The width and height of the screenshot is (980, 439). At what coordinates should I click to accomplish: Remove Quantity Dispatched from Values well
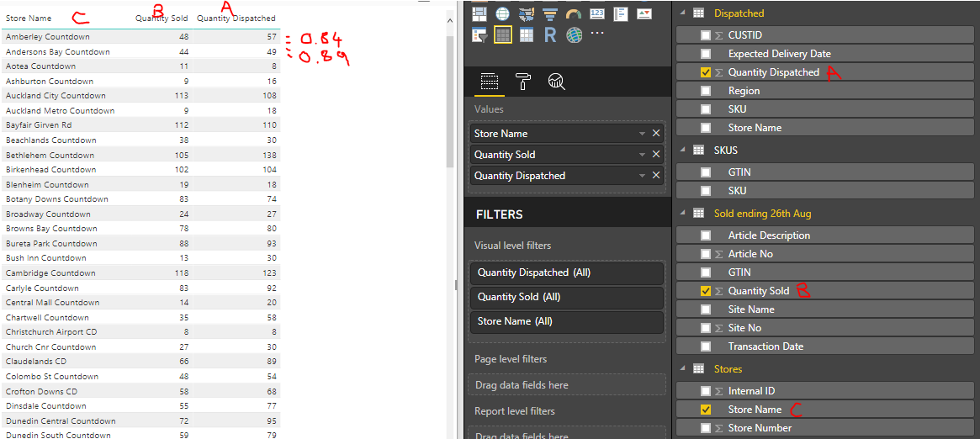656,176
